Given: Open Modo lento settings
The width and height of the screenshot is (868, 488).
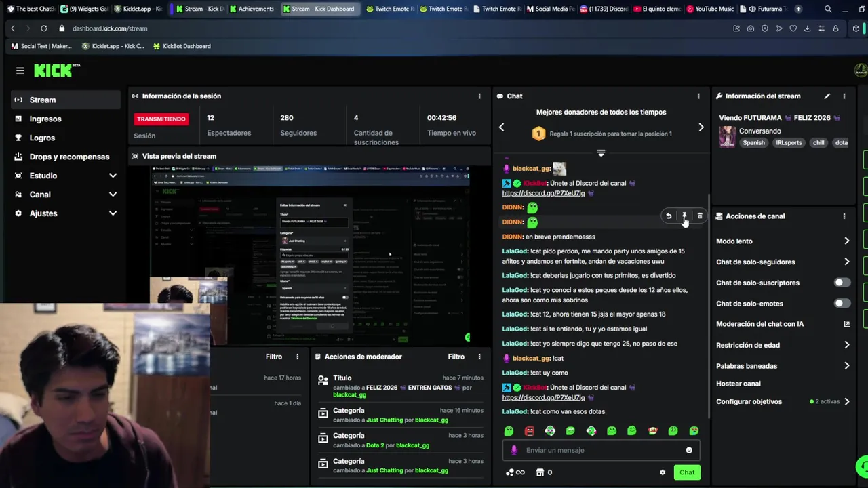Looking at the screenshot, I should click(783, 241).
